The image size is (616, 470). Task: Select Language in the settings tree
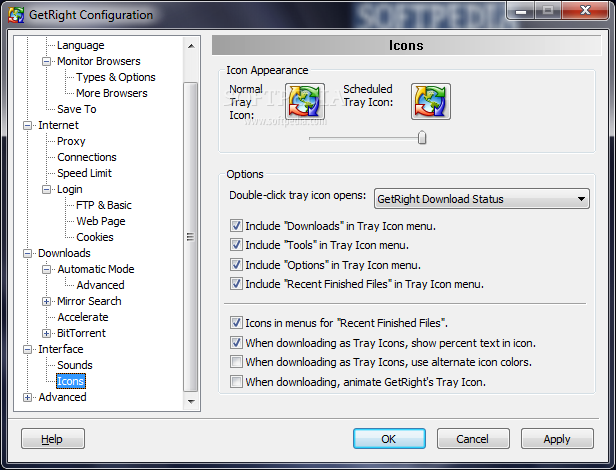point(81,45)
